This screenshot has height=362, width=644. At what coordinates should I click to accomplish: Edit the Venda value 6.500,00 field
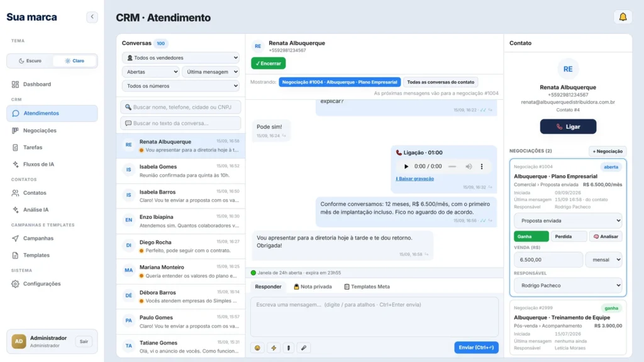pyautogui.click(x=548, y=260)
